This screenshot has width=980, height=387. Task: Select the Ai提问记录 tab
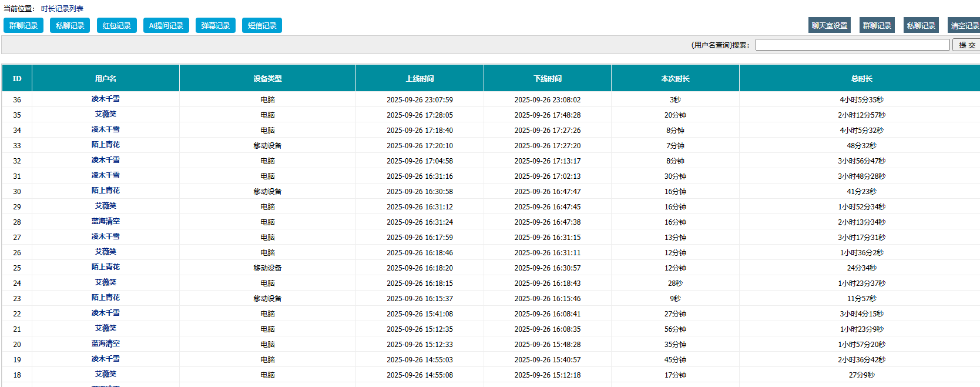[166, 25]
